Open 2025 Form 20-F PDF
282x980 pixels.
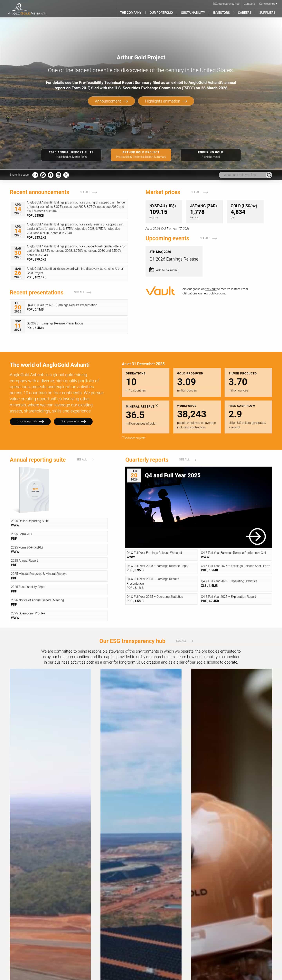tap(59, 536)
